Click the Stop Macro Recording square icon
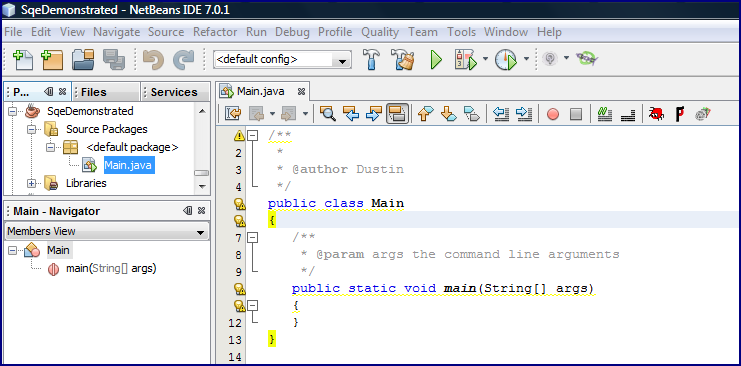 (x=576, y=114)
